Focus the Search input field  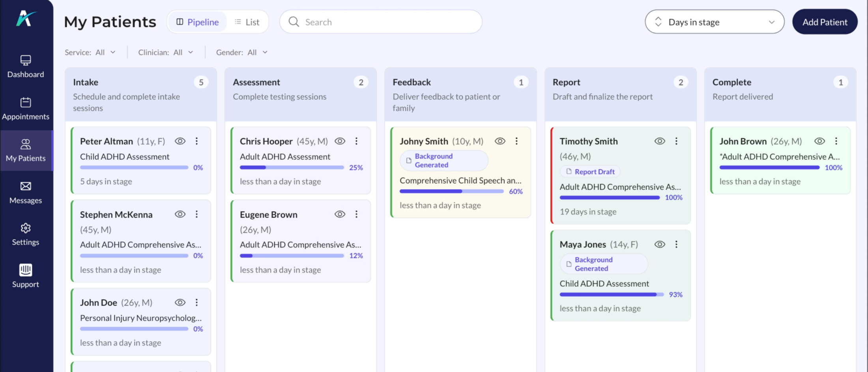point(381,22)
